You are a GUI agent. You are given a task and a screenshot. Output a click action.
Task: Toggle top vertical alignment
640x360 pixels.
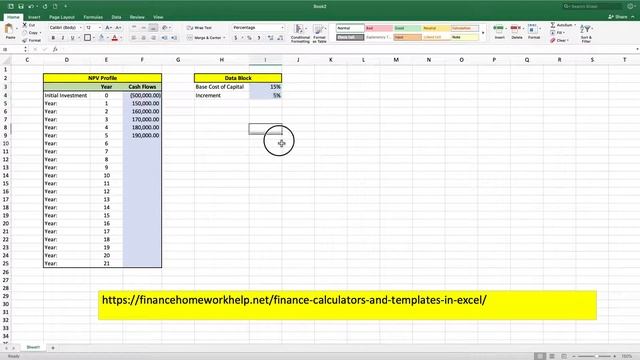[x=134, y=27]
